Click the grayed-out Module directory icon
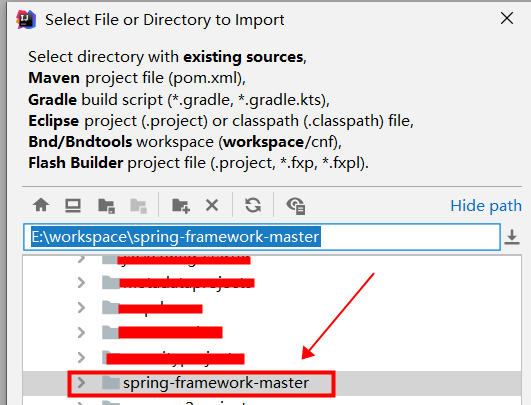The width and height of the screenshot is (531, 405). pos(139,206)
